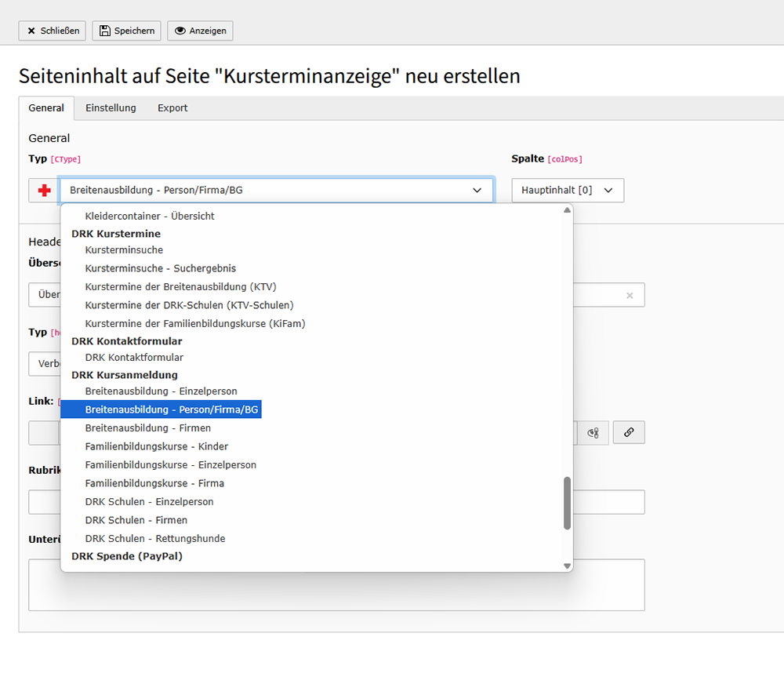
Task: Click the red cross content type icon
Action: pyautogui.click(x=44, y=191)
